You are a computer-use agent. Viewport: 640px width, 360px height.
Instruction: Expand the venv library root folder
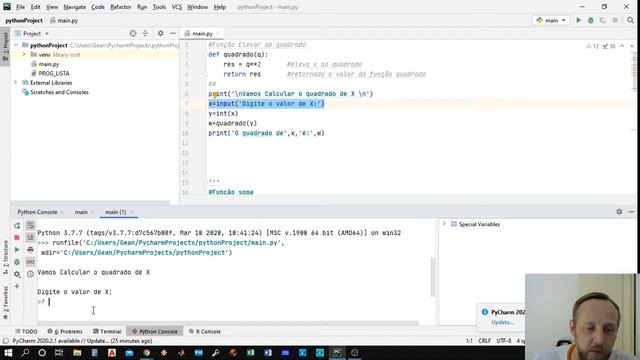(x=24, y=54)
